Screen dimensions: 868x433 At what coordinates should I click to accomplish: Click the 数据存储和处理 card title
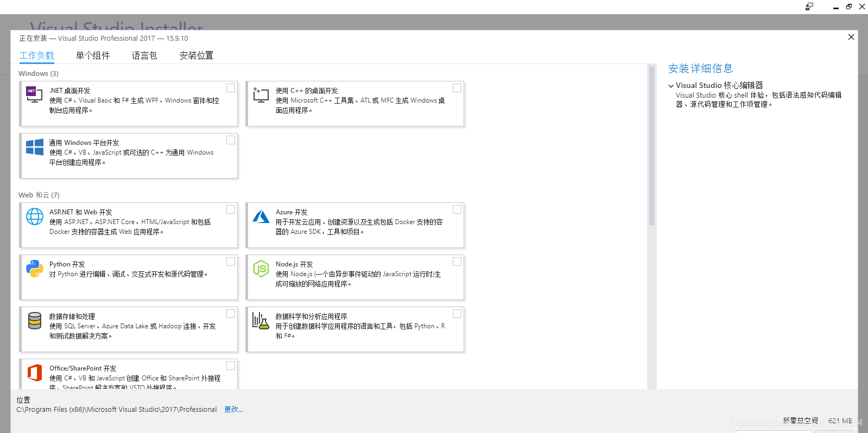pos(72,316)
